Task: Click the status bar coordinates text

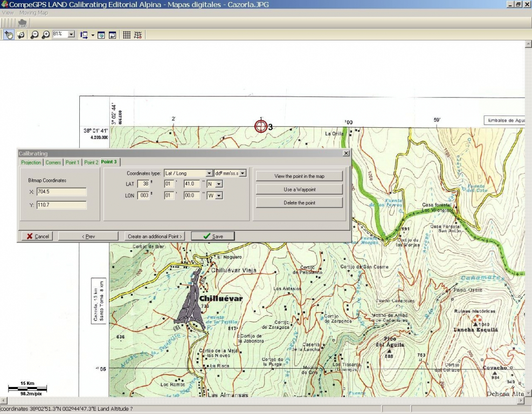Action: [x=66, y=409]
